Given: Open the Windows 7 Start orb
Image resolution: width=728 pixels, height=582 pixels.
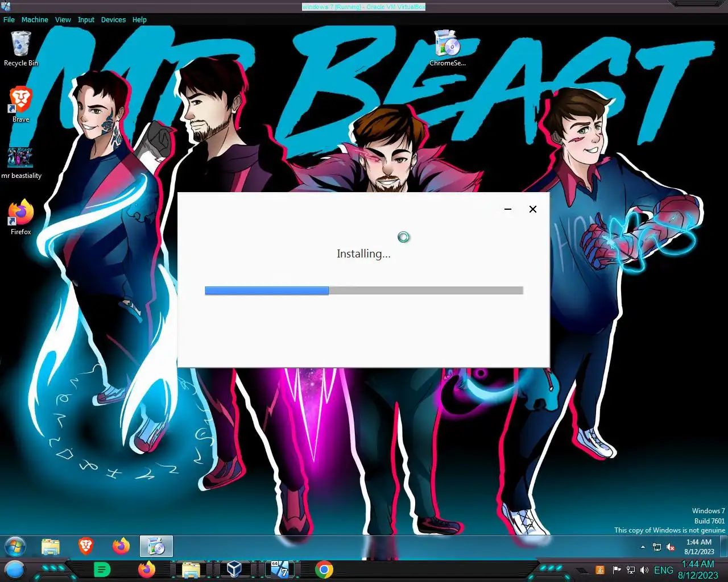Looking at the screenshot, I should click(15, 547).
